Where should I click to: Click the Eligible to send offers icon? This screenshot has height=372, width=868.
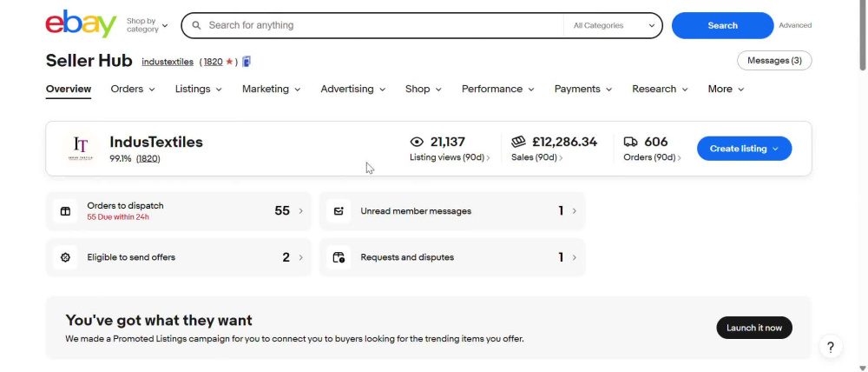65,257
